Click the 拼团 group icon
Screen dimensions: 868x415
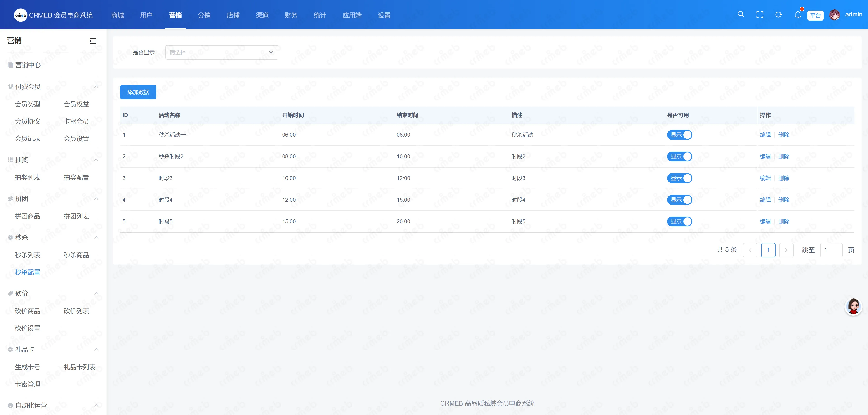click(x=10, y=198)
